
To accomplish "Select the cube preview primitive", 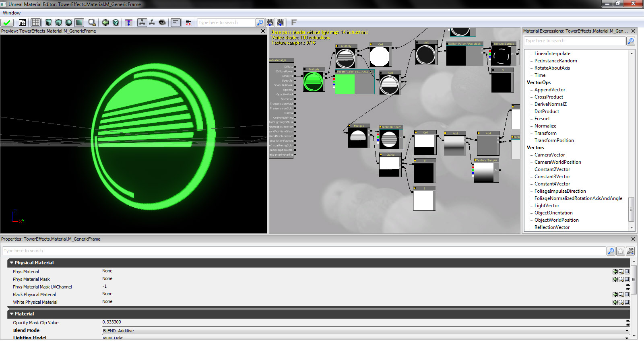I will [59, 23].
